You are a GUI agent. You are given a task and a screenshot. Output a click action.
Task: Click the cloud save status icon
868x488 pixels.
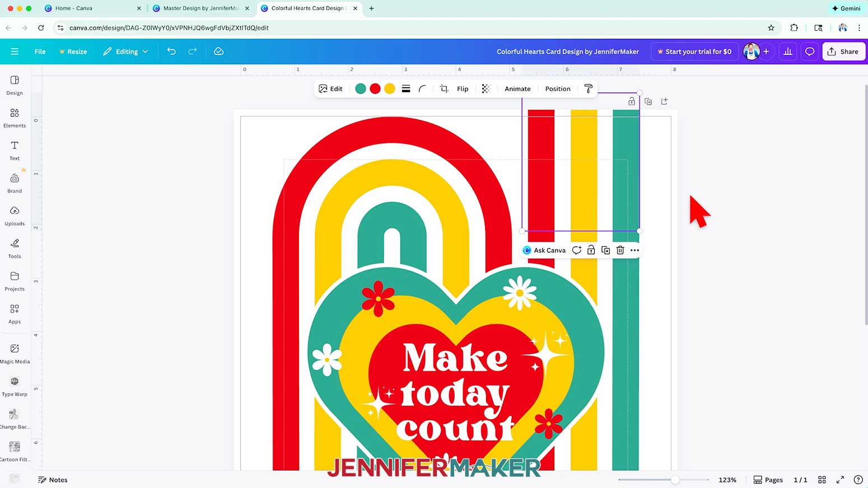219,51
